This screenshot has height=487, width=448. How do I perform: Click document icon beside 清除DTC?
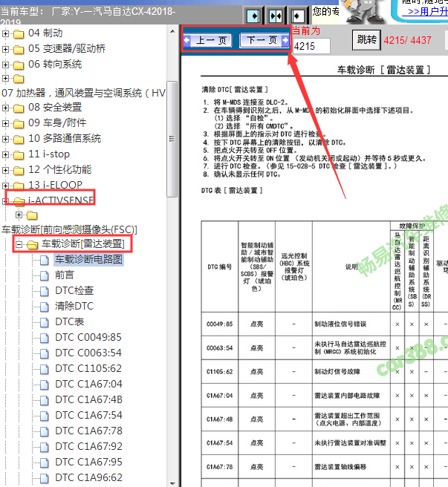click(45, 307)
